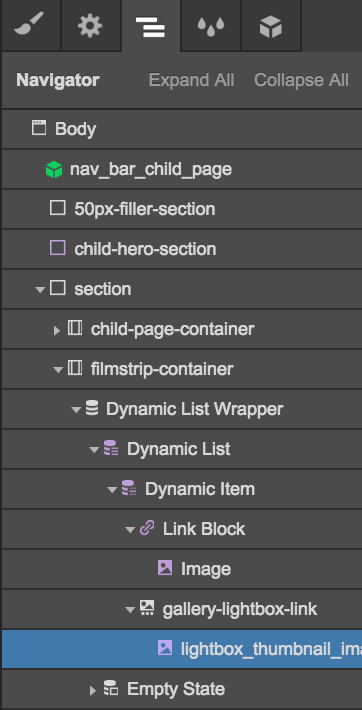The image size is (362, 710).
Task: Expand the child-page-container node
Action: 57,330
